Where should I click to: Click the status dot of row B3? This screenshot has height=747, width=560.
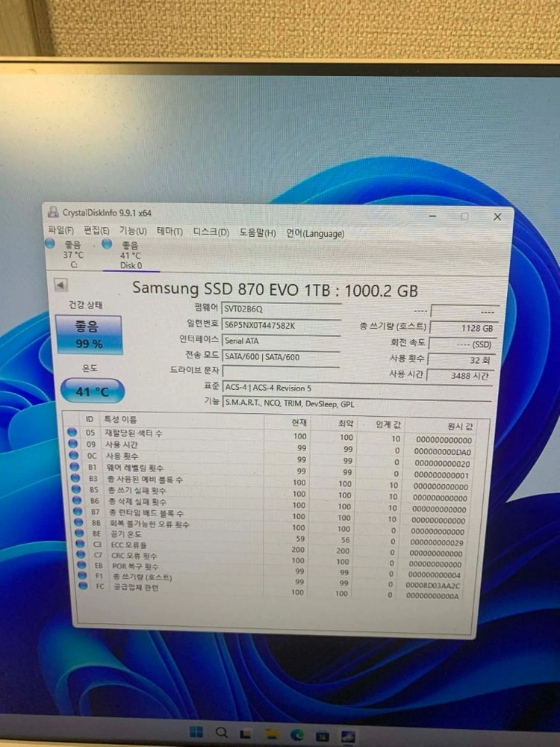pos(75,478)
